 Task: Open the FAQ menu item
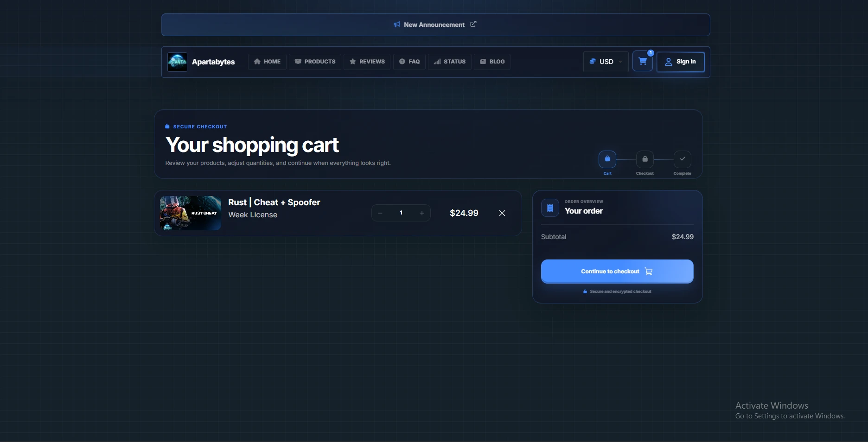tap(409, 62)
